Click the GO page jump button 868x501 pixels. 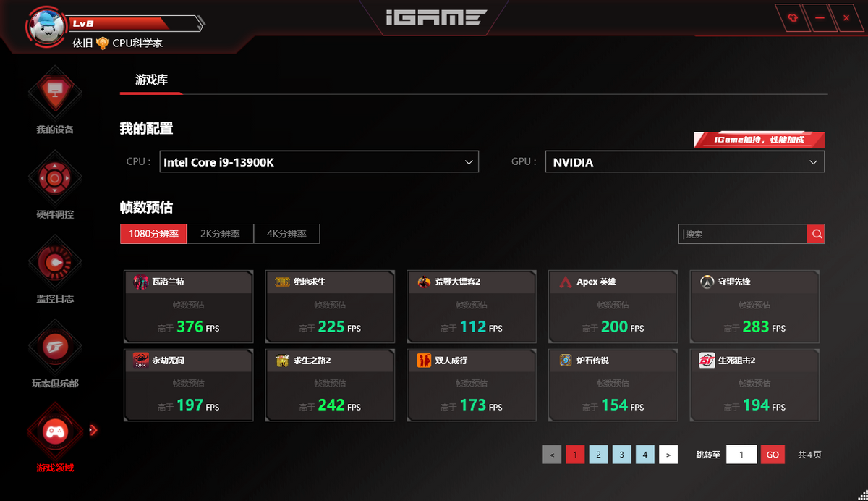click(x=772, y=454)
